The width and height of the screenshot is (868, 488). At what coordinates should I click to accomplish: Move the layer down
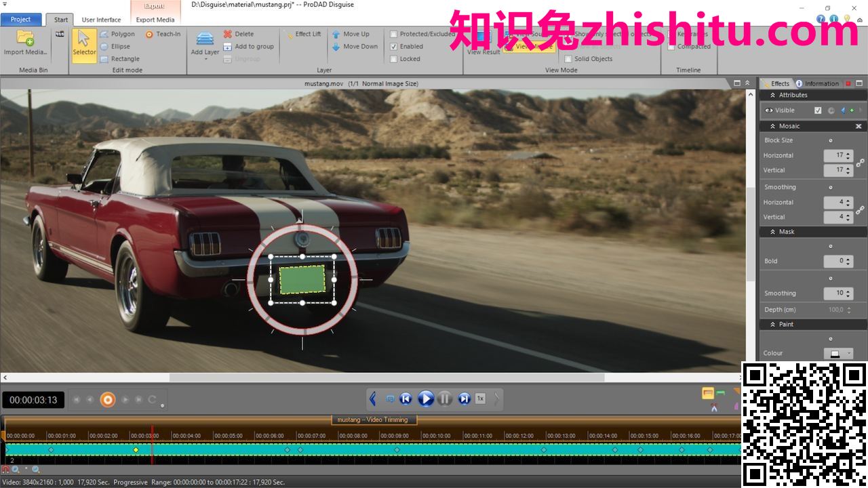355,47
